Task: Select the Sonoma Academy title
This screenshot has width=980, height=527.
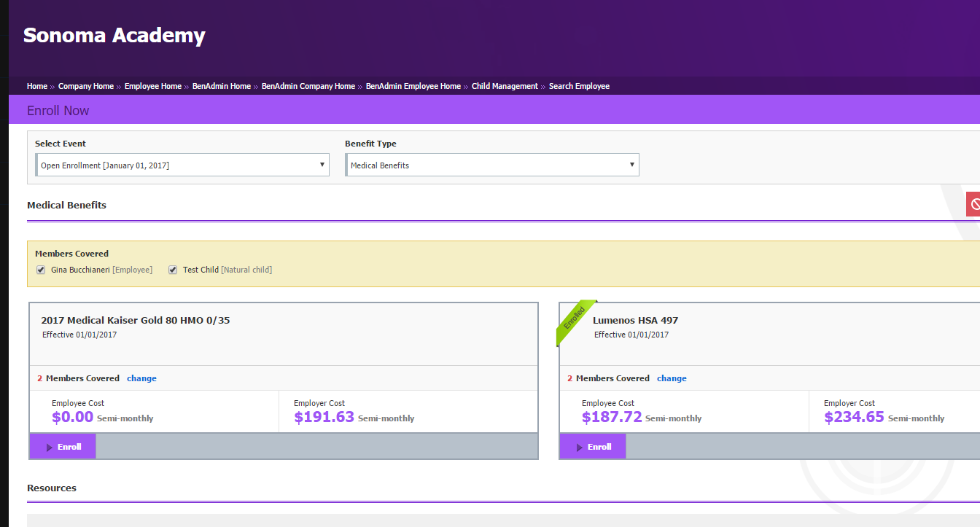Action: (x=114, y=35)
